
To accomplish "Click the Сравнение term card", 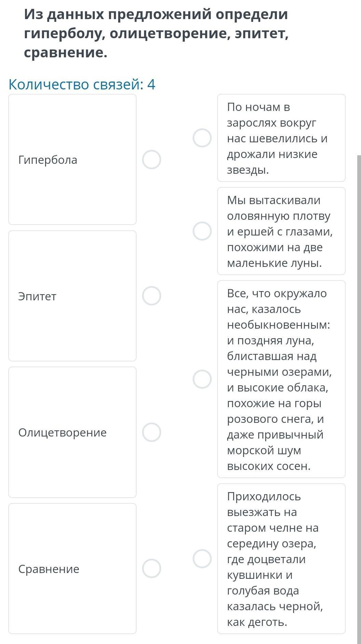I will pyautogui.click(x=72, y=568).
